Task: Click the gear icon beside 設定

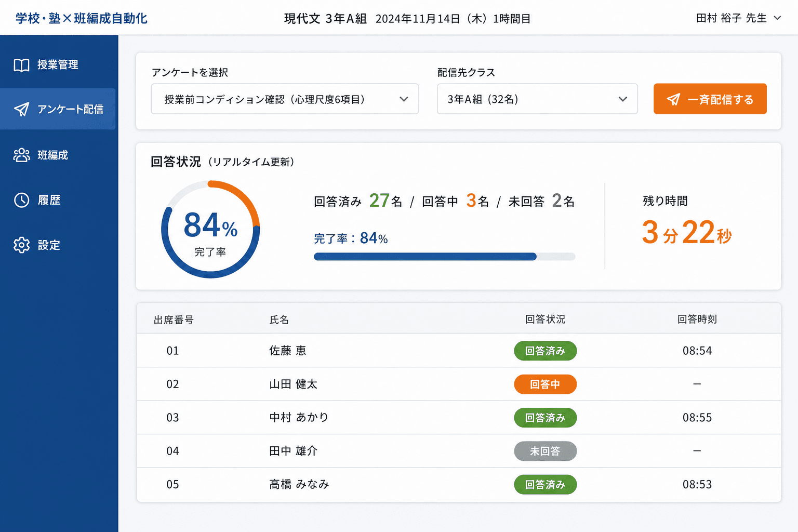Action: (x=21, y=245)
